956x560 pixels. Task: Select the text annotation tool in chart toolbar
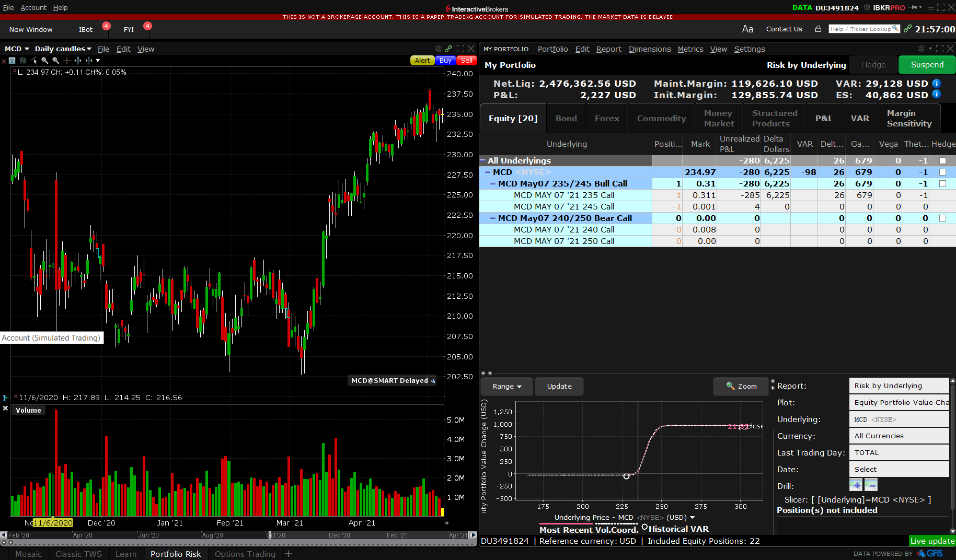click(12, 61)
